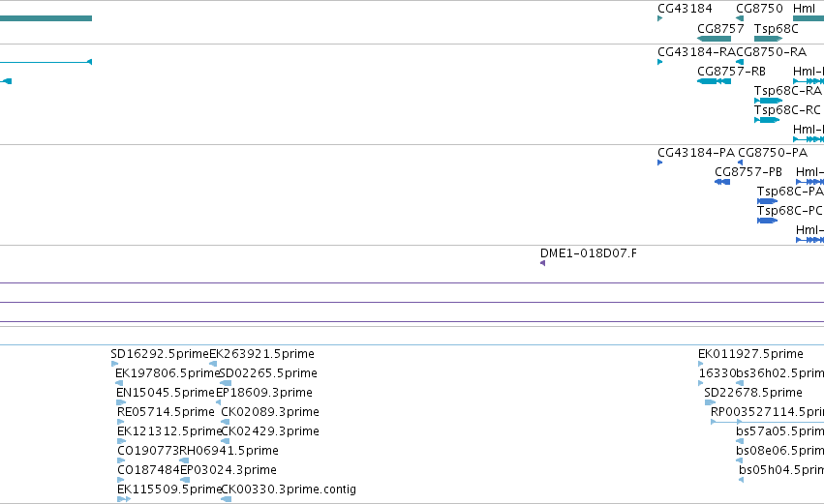Select the CG43184 gene label

[685, 9]
